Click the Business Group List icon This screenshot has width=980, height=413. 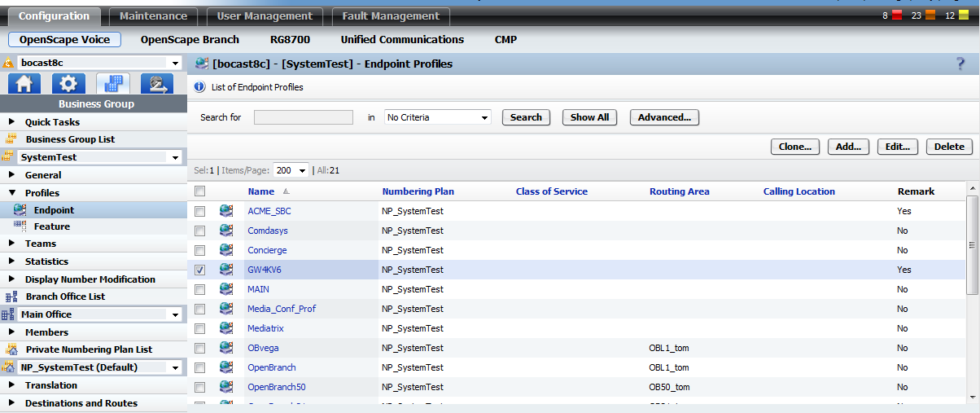click(11, 139)
